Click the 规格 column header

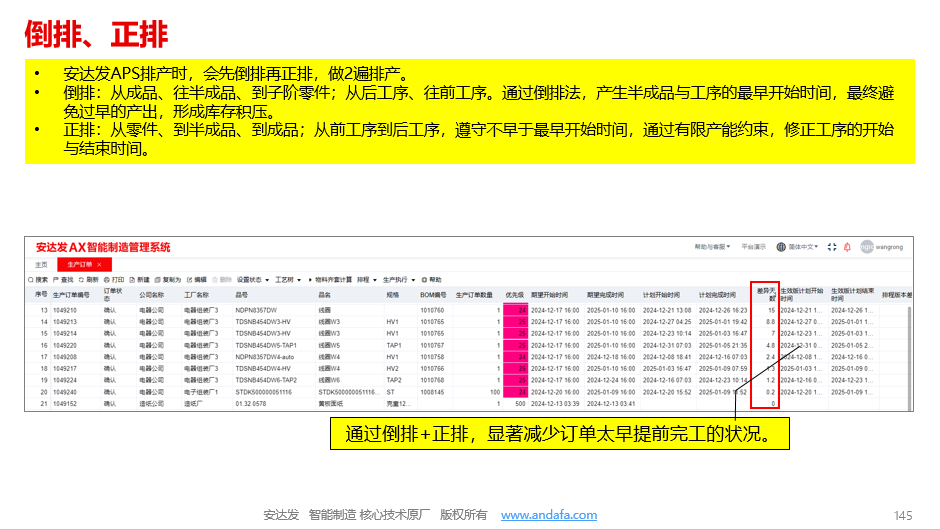tap(393, 295)
